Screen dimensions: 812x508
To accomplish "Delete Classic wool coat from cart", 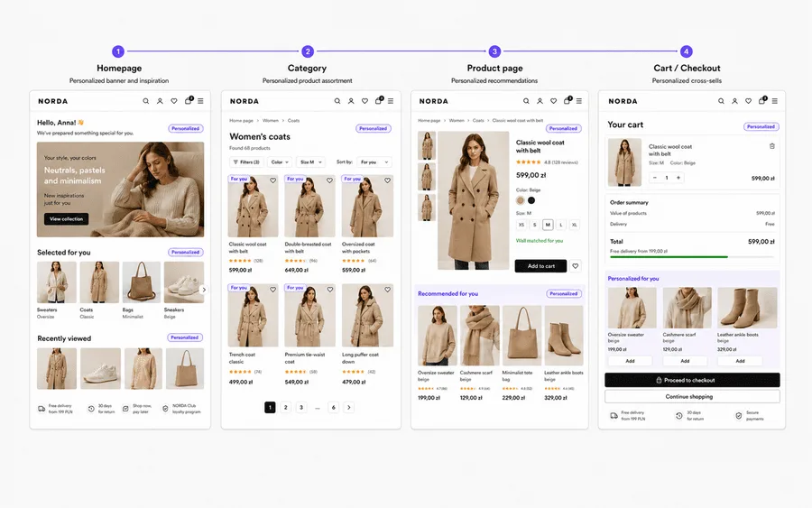I will coord(772,146).
